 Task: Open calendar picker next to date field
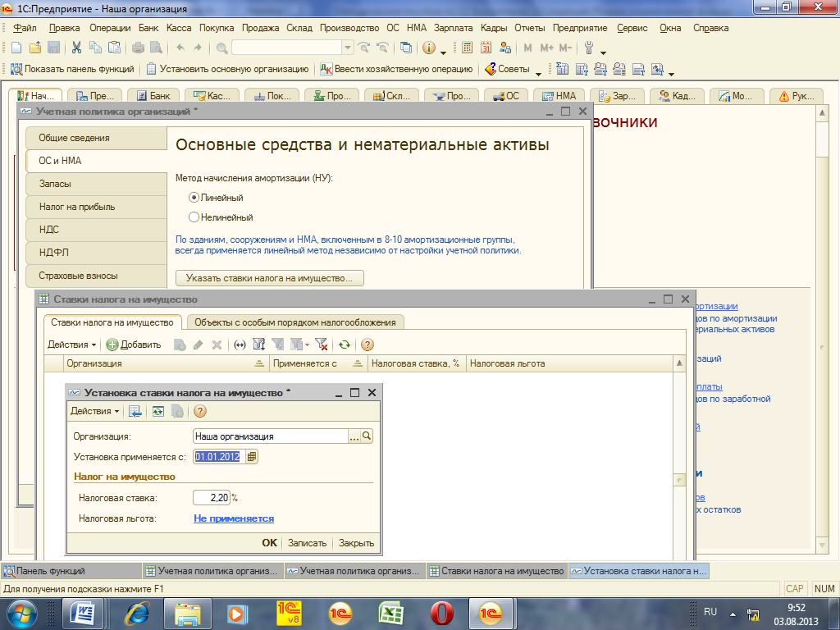pos(252,457)
